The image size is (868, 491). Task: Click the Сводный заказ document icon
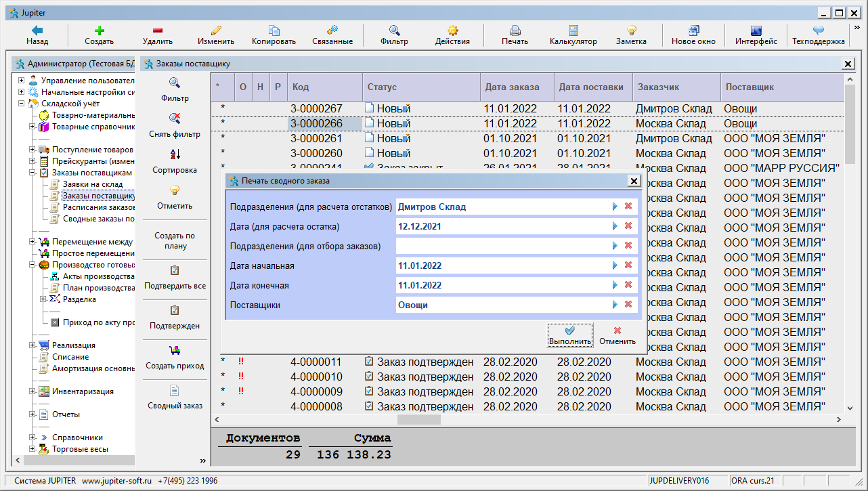(x=175, y=390)
